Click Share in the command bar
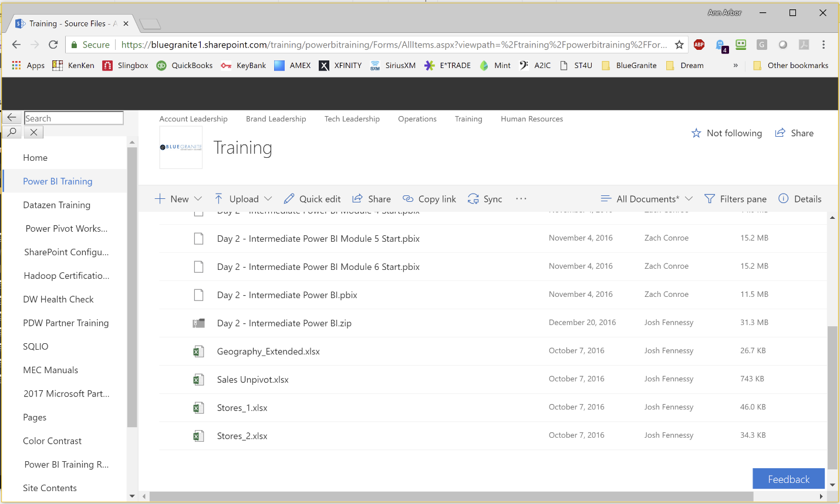Image resolution: width=840 pixels, height=504 pixels. coord(372,199)
